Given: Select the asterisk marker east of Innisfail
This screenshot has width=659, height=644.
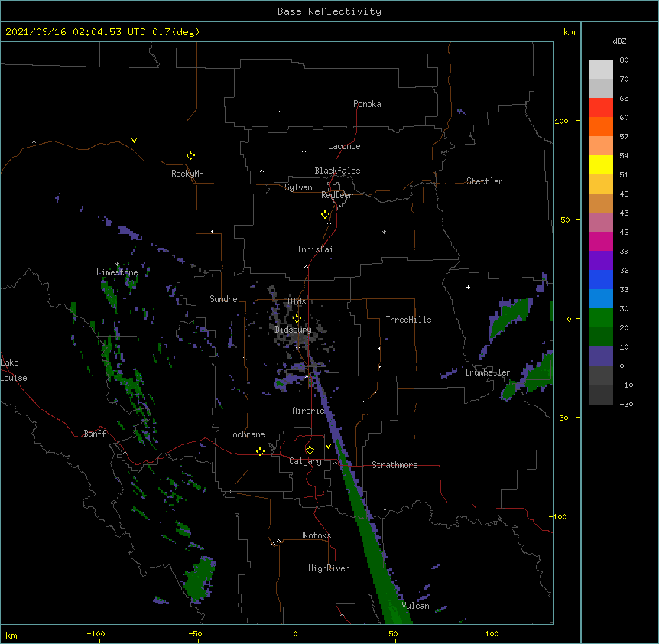Looking at the screenshot, I should coord(384,232).
